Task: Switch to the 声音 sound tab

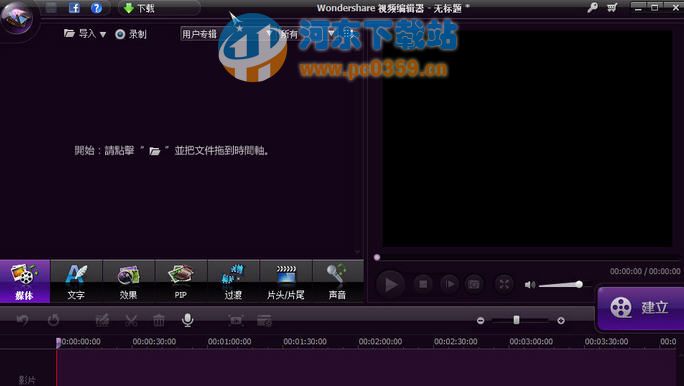Action: pos(338,281)
